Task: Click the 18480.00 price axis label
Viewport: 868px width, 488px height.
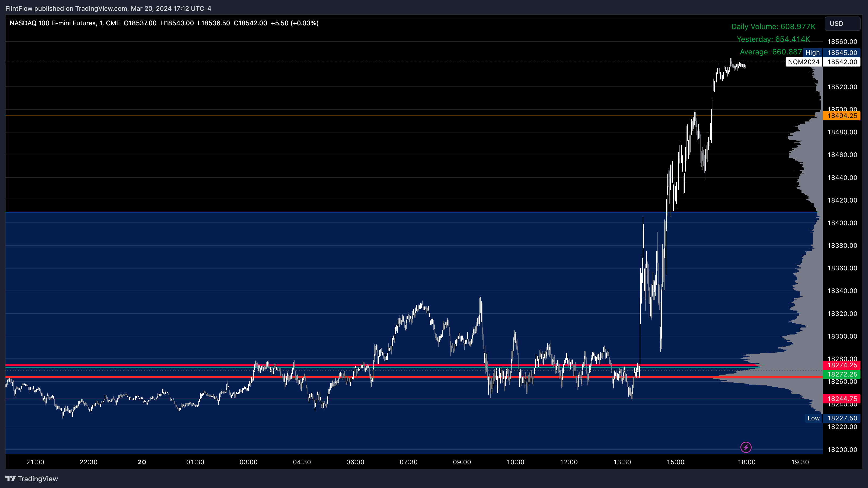Action: tap(842, 132)
